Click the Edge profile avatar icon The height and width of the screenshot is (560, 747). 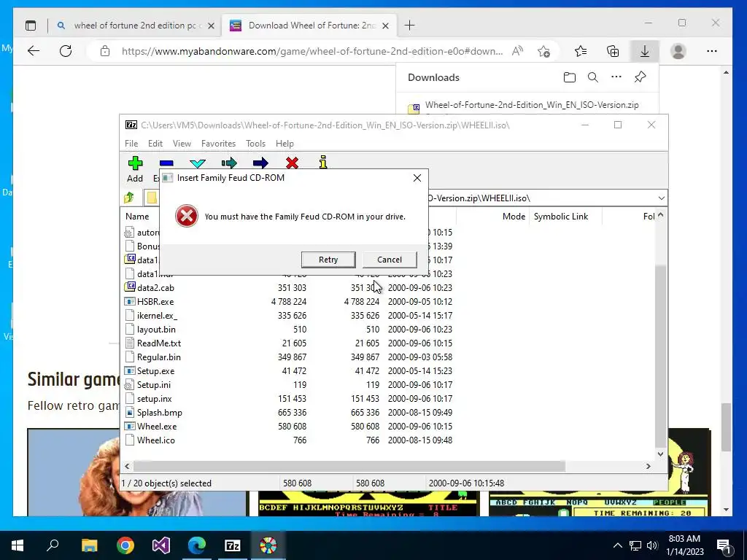pyautogui.click(x=678, y=51)
